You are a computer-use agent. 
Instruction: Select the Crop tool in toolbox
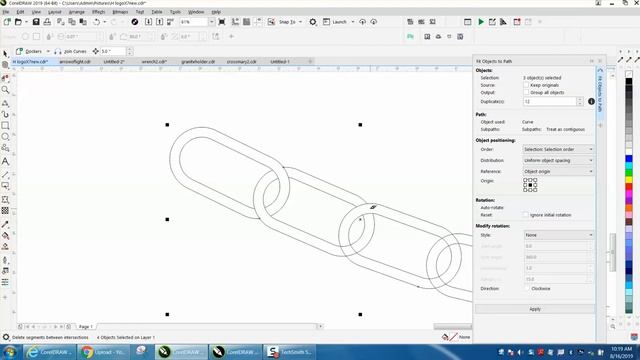coord(5,78)
